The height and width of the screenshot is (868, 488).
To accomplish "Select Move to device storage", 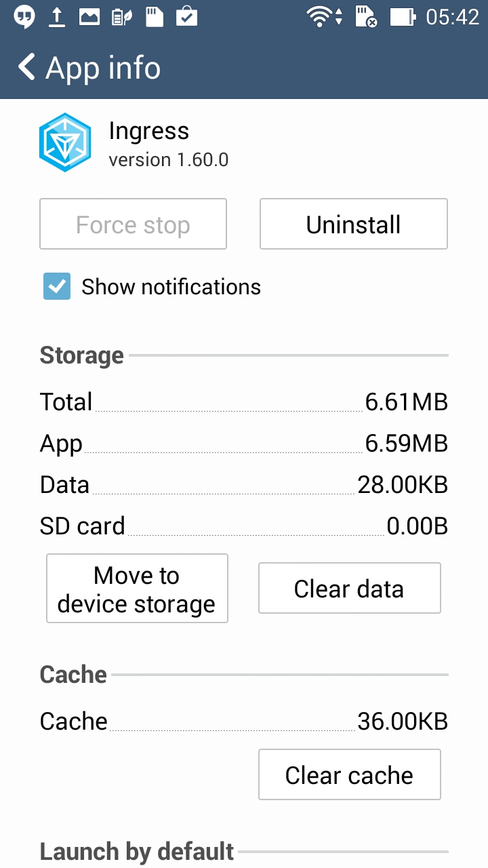I will [137, 589].
